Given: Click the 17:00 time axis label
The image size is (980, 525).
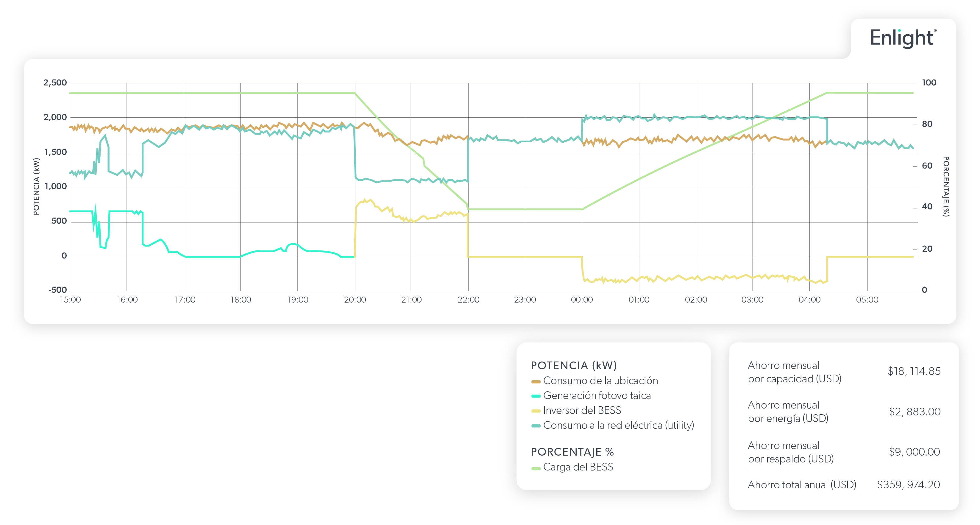Looking at the screenshot, I should (x=185, y=300).
